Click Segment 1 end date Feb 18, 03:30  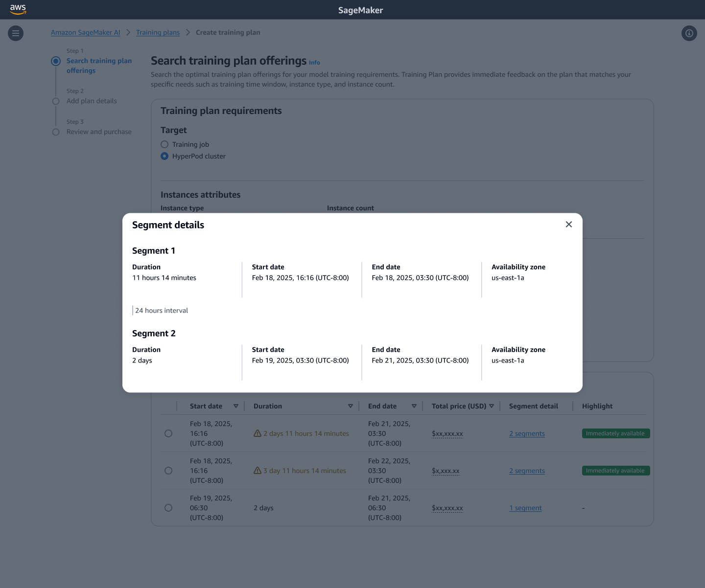420,278
